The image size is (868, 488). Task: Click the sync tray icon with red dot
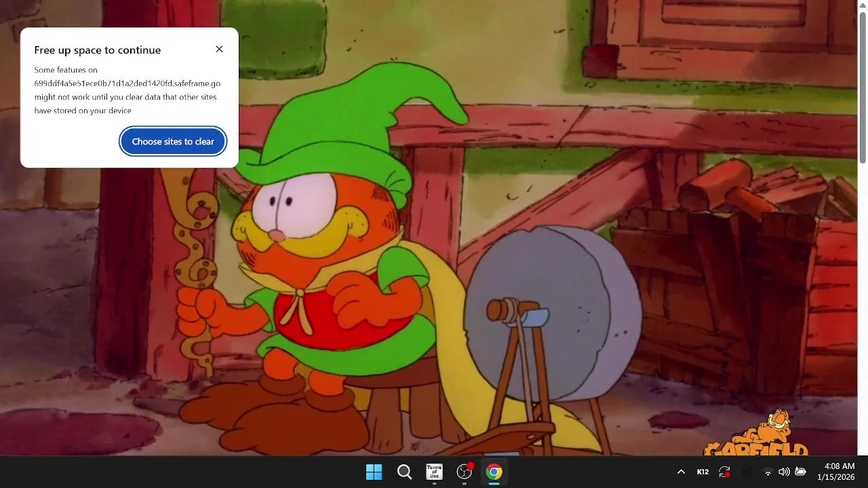tap(725, 472)
